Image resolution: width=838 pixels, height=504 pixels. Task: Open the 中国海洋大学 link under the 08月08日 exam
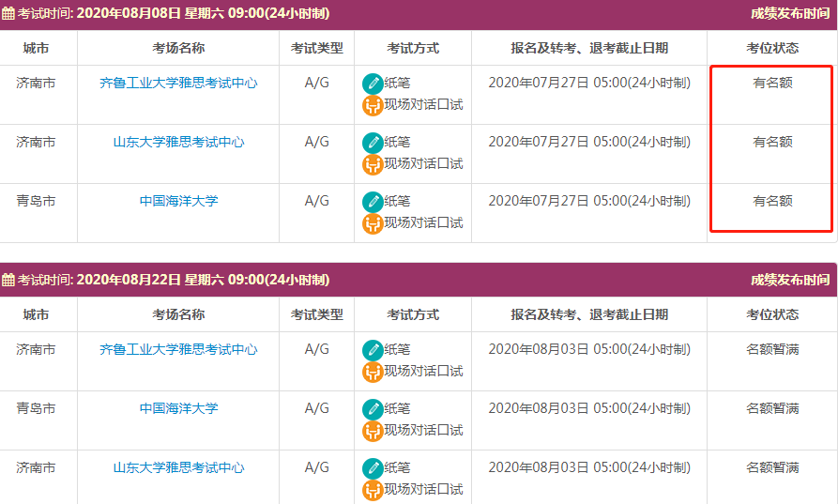coord(178,202)
